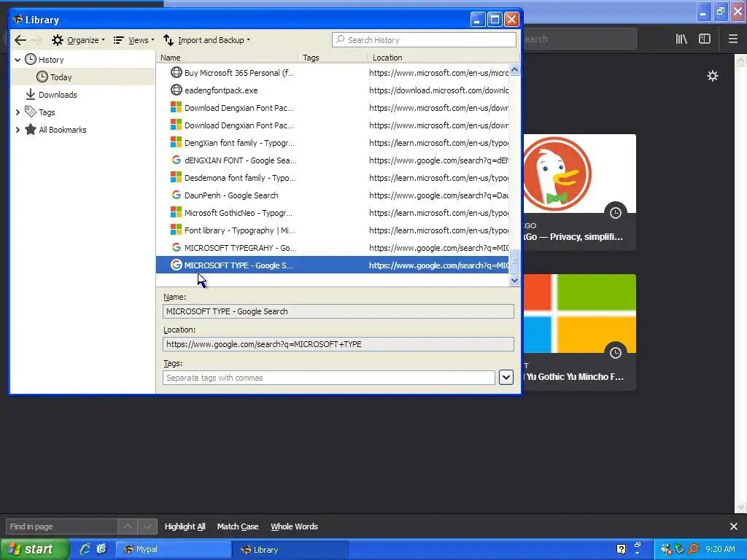This screenshot has width=747, height=560.
Task: Select Buy Microsoft 365 Personal history entry
Action: (333, 73)
